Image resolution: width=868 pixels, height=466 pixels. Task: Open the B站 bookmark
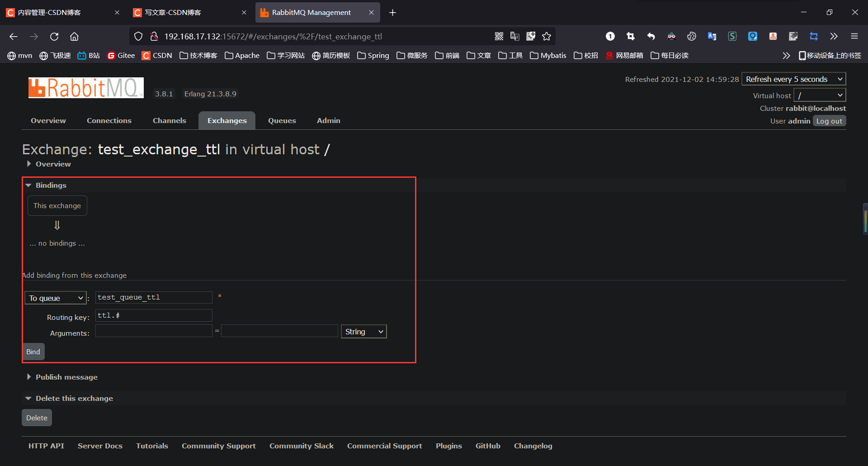[x=89, y=56]
